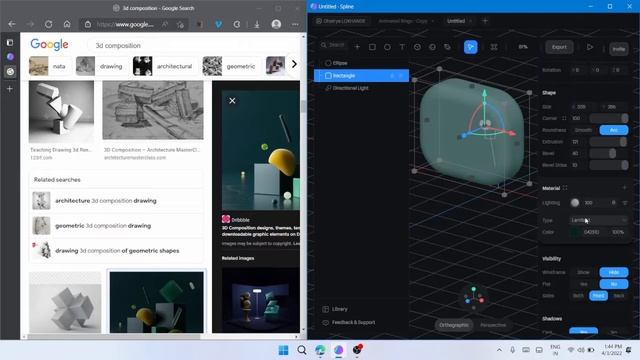The width and height of the screenshot is (640, 360).
Task: Open the browser three-dot menu
Action: pyautogui.click(x=295, y=24)
